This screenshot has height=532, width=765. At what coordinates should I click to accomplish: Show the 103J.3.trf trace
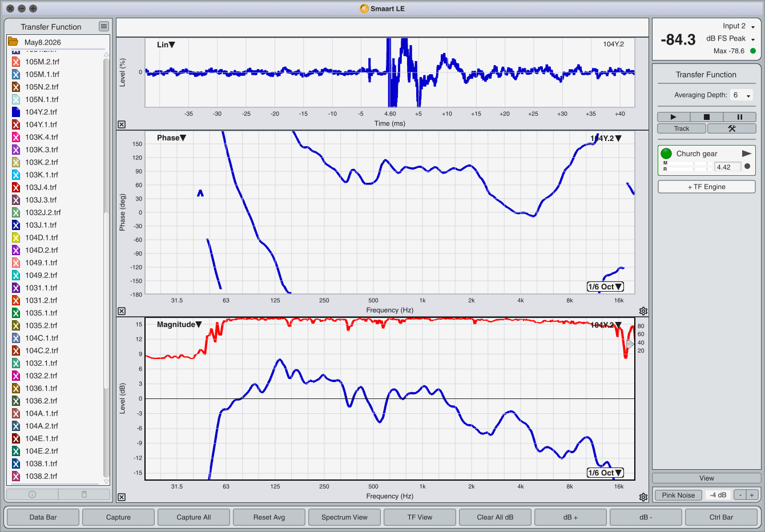(16, 200)
